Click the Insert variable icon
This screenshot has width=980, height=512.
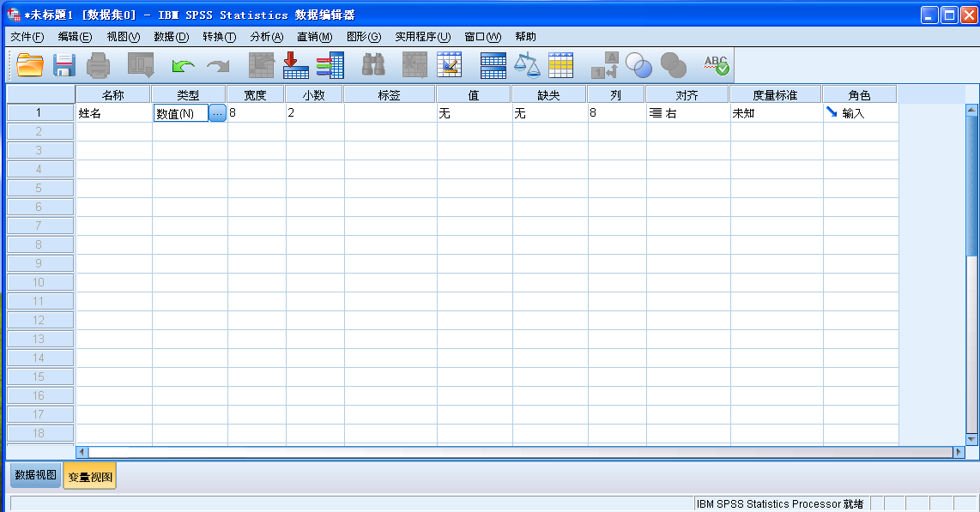[x=449, y=65]
